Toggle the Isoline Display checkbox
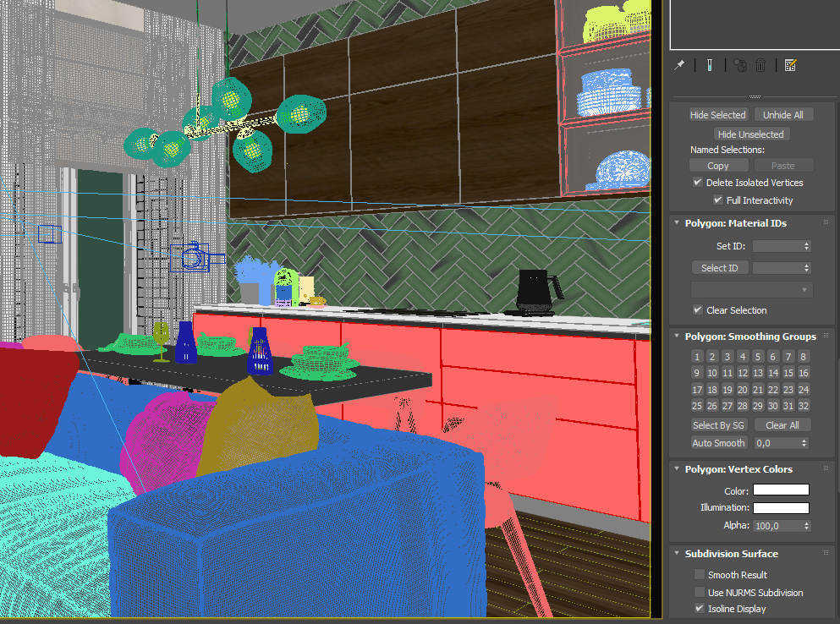The width and height of the screenshot is (840, 624). (699, 609)
